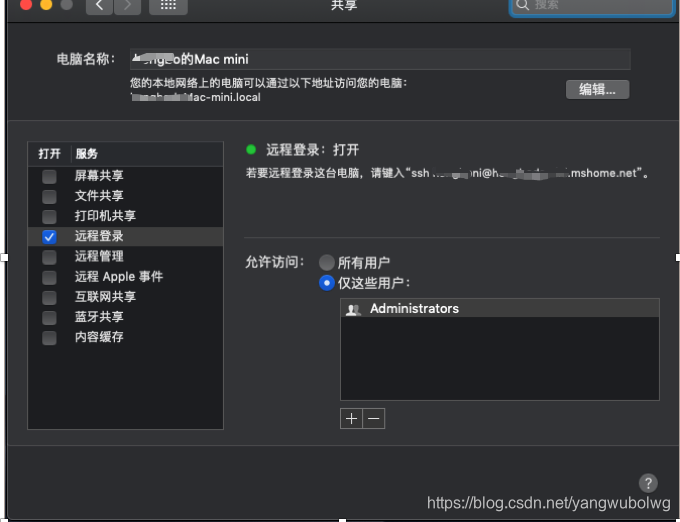This screenshot has width=680, height=522.
Task: Select 蓝牙共享 service row
Action: (x=125, y=317)
